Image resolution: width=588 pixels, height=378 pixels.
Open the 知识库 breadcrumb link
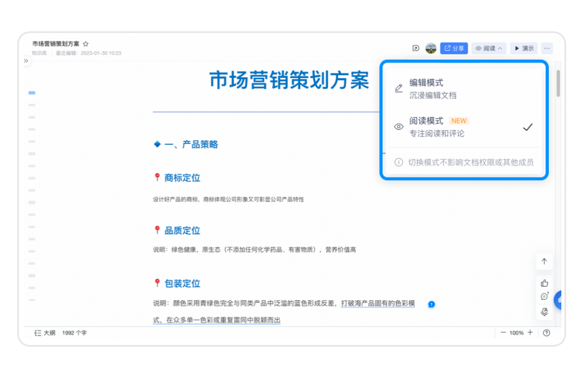(38, 53)
